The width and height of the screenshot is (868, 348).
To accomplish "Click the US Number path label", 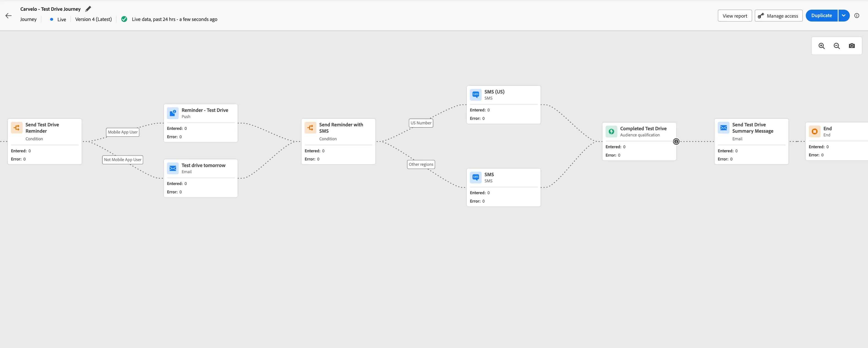I will 421,123.
